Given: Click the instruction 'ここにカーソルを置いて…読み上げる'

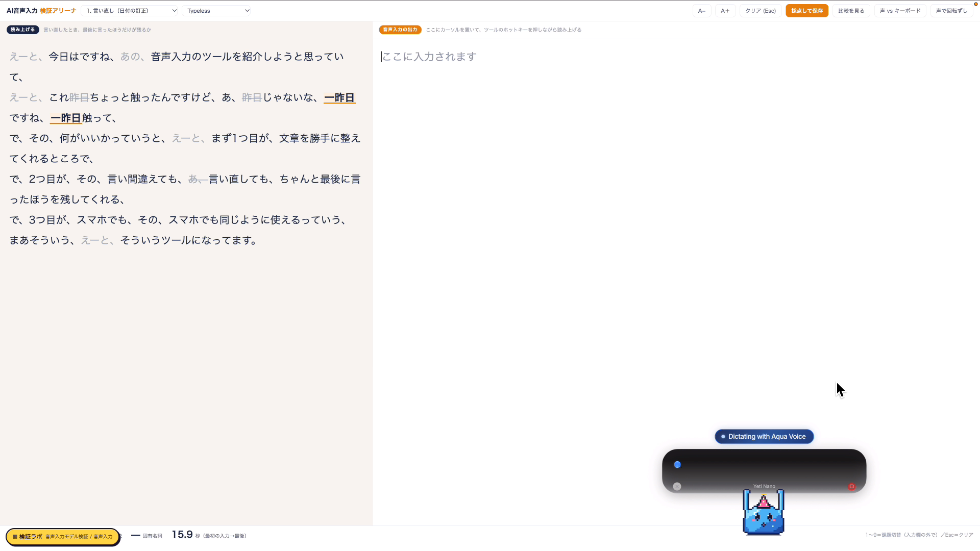Looking at the screenshot, I should (x=504, y=30).
